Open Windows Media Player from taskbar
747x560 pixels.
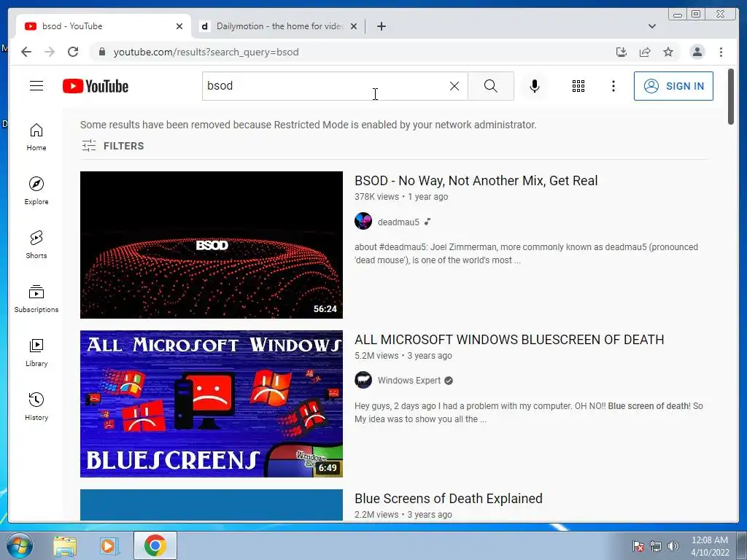109,546
